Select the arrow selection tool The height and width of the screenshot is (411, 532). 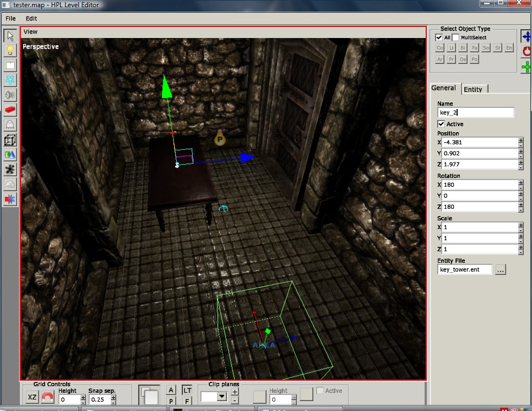10,36
